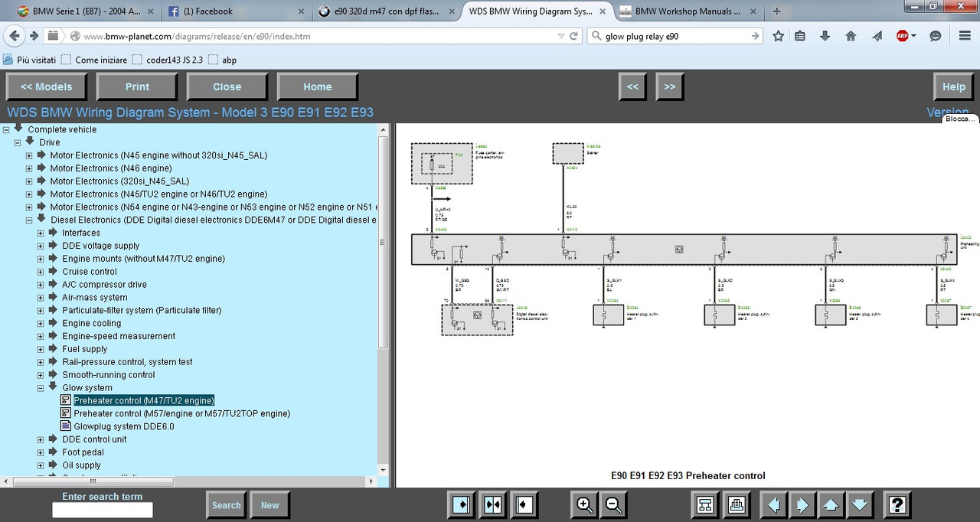The width and height of the screenshot is (980, 522).
Task: Click the New button beside Search
Action: tap(269, 505)
